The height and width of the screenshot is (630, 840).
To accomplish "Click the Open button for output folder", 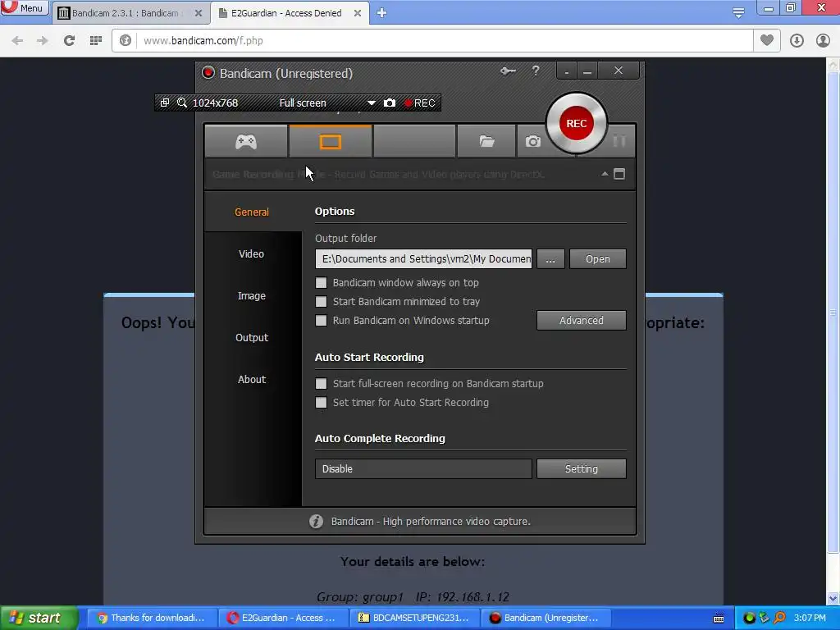I will tap(598, 258).
